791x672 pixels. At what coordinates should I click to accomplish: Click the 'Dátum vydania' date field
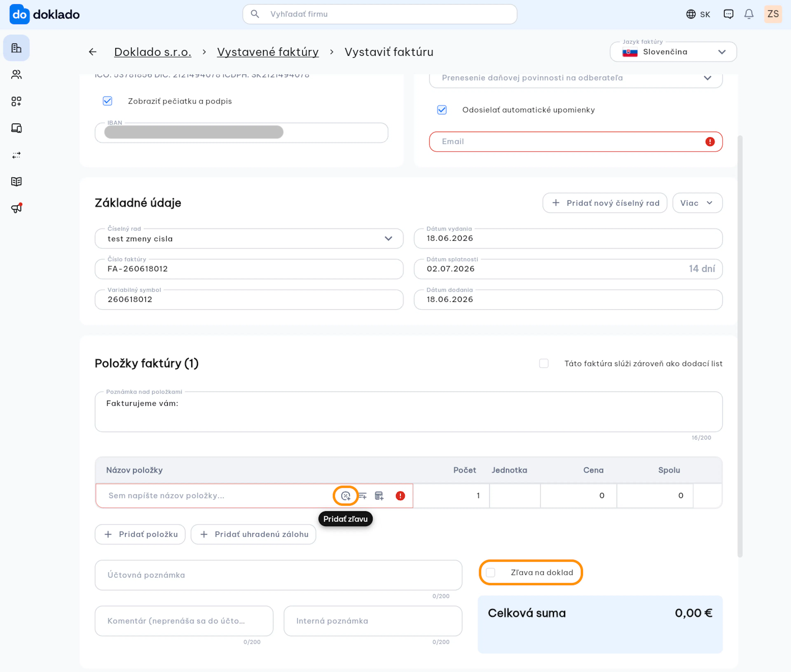click(568, 238)
